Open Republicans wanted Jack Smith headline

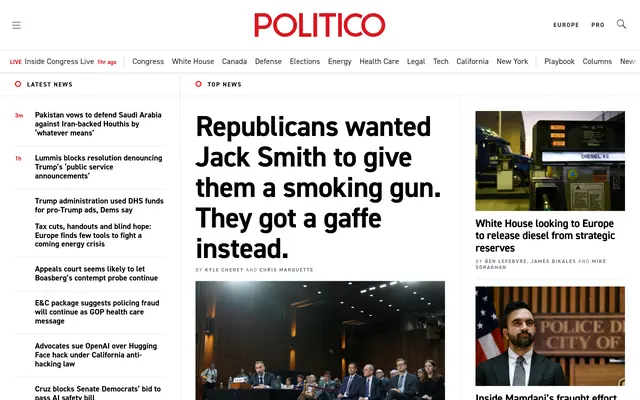tap(318, 188)
